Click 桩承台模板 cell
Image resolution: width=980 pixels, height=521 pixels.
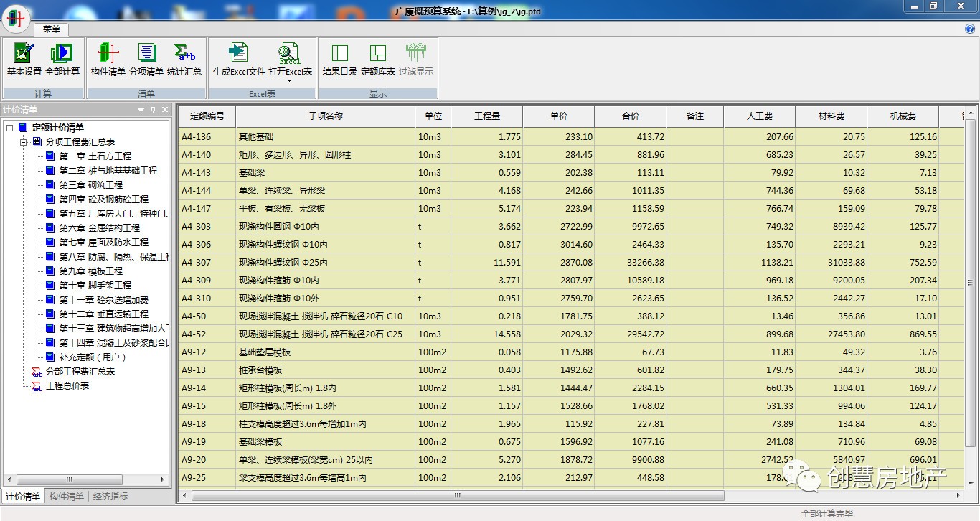tap(326, 370)
